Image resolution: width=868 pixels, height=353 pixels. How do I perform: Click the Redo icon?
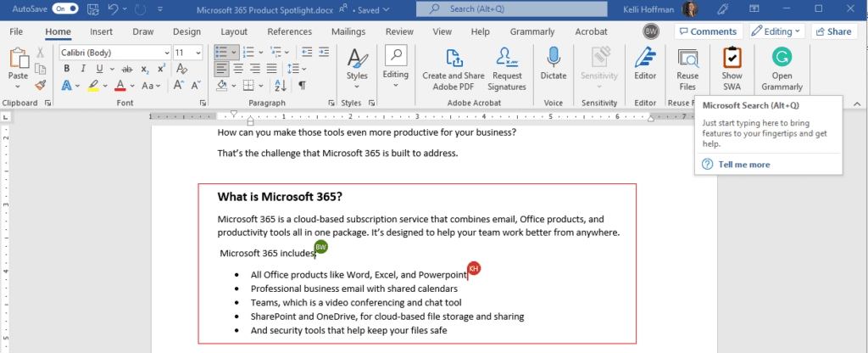point(138,8)
